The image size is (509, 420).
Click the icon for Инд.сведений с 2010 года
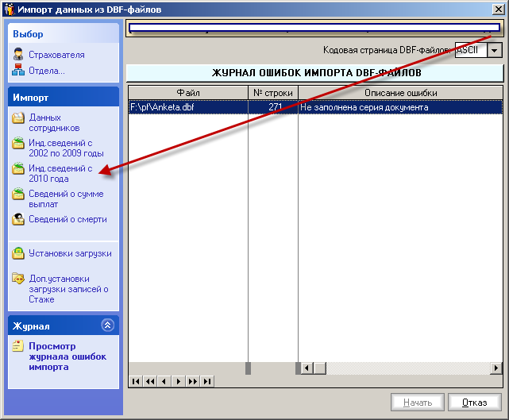(18, 168)
